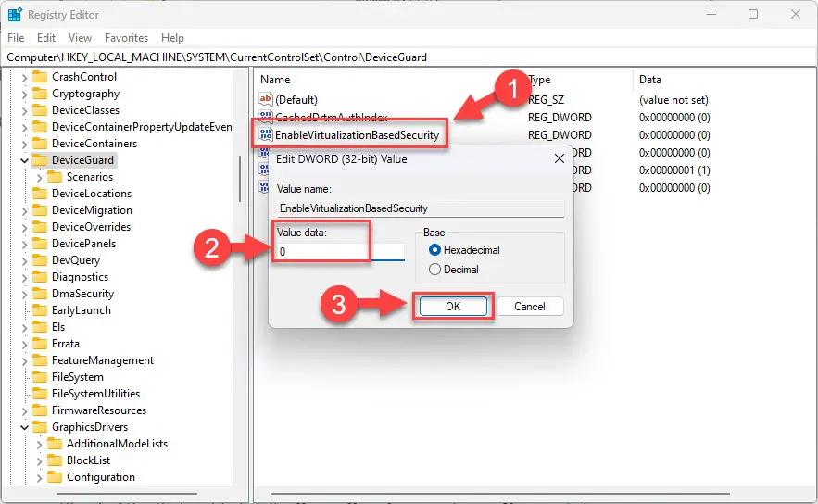Select the Els tree key
Image resolution: width=818 pixels, height=504 pixels.
(x=58, y=327)
